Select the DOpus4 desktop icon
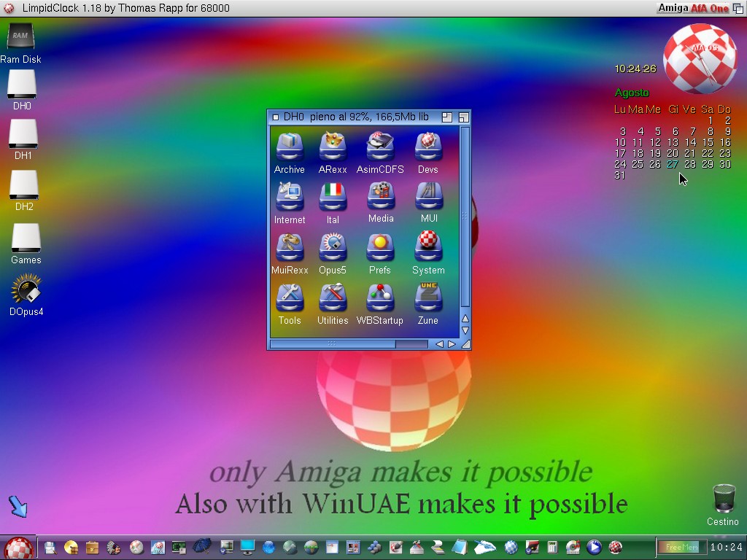The height and width of the screenshot is (560, 747). [x=26, y=290]
